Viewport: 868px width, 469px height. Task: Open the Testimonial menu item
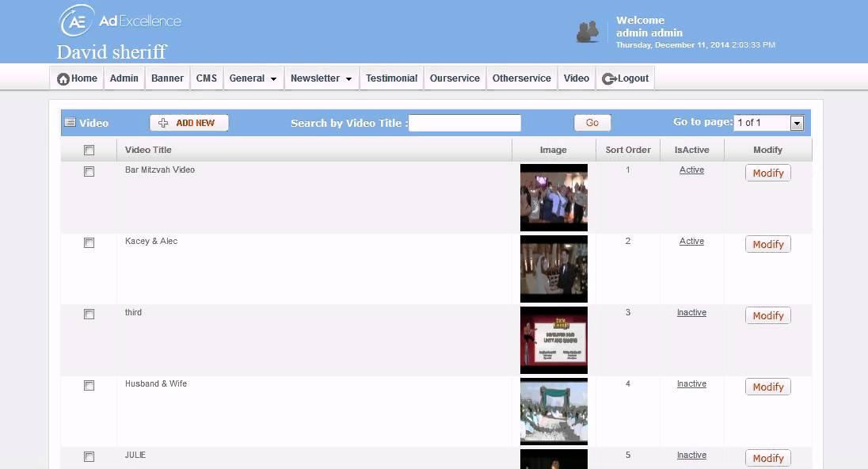(x=391, y=78)
